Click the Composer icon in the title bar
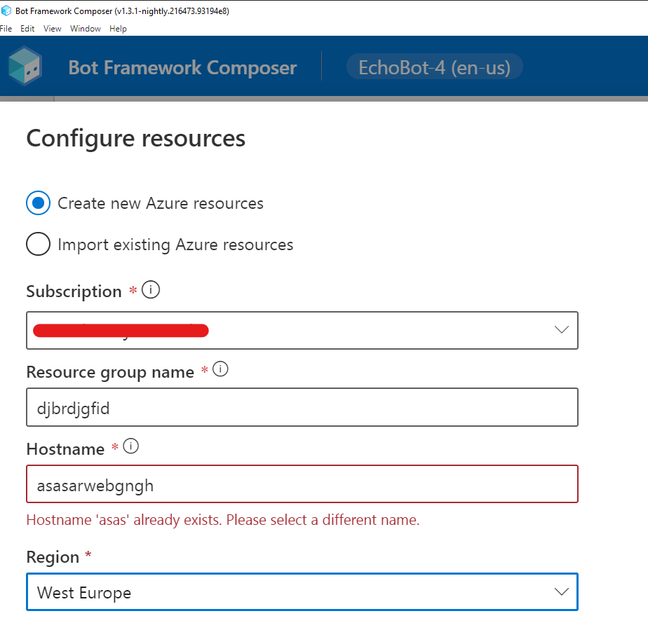 [6, 11]
